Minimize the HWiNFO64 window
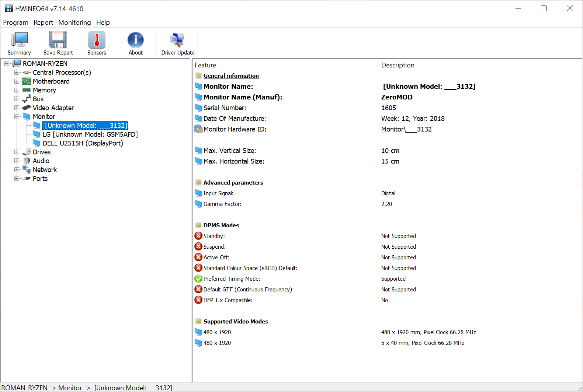 518,8
